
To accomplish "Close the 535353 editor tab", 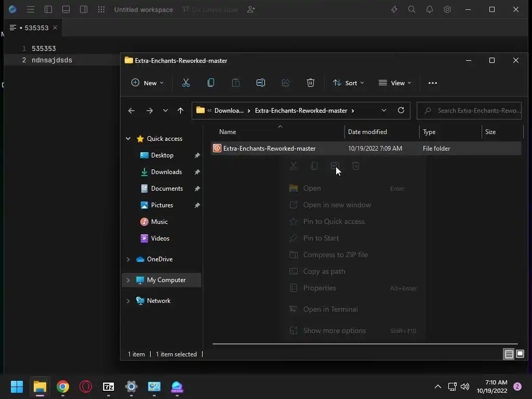I will point(55,28).
